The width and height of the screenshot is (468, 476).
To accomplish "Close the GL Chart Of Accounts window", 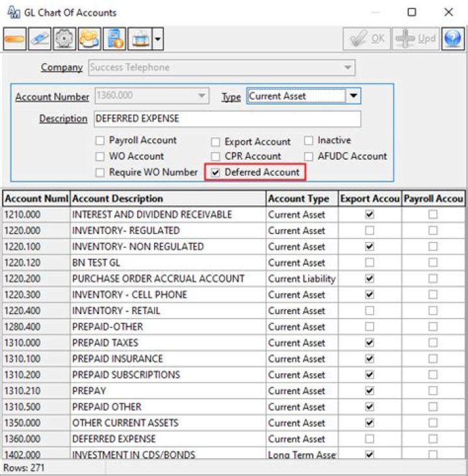I will [448, 12].
